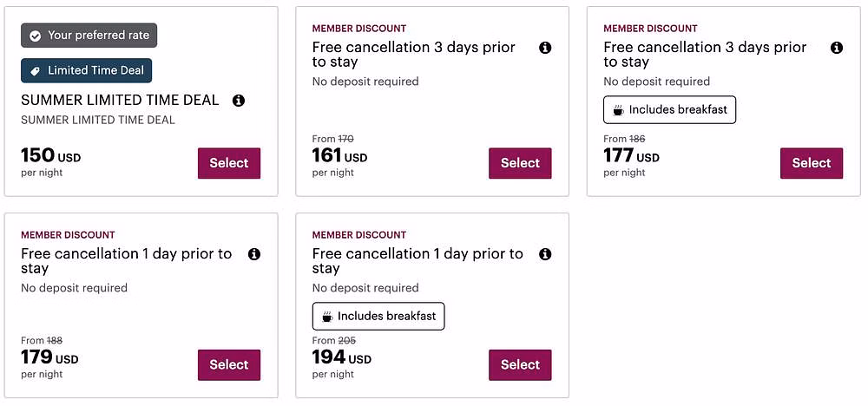
Task: Select the 194 USD breakfast rate
Action: tap(520, 365)
